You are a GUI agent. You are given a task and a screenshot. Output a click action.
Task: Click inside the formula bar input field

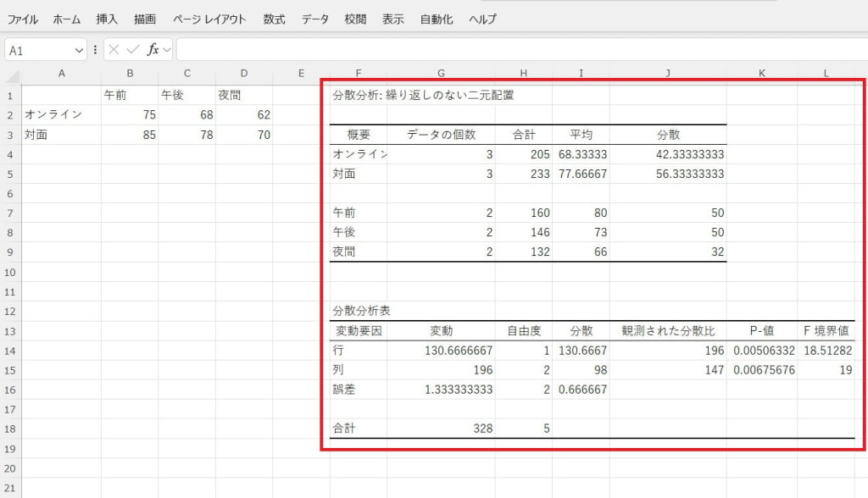point(509,50)
